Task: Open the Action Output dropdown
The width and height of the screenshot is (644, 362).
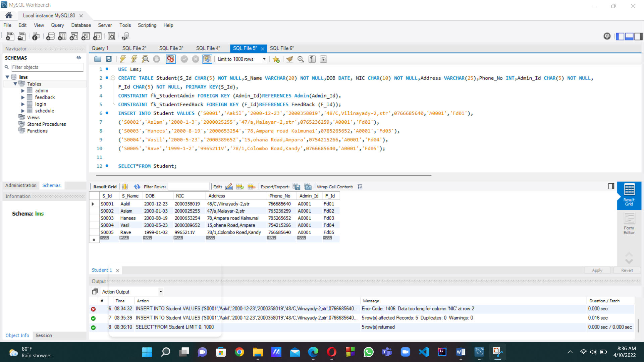Action: [161, 292]
